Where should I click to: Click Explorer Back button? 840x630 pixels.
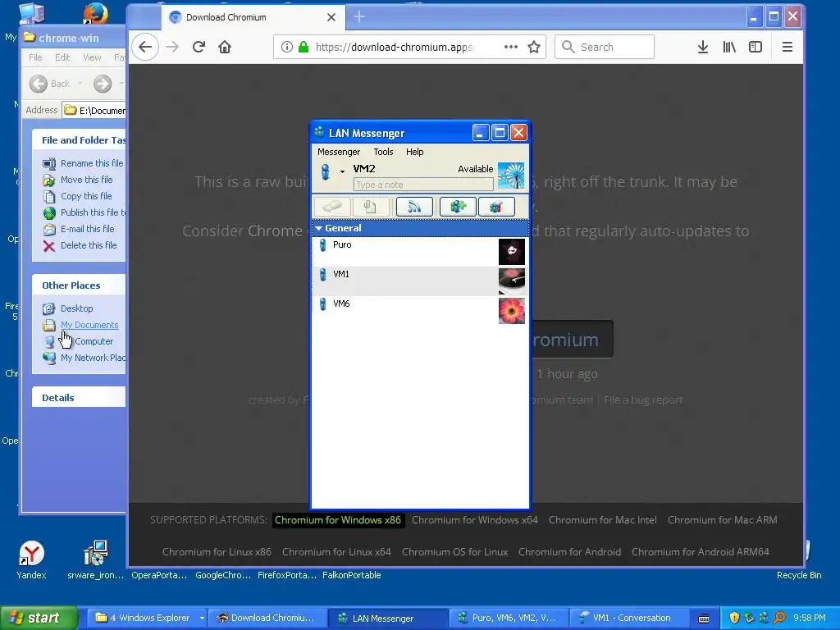coord(49,84)
